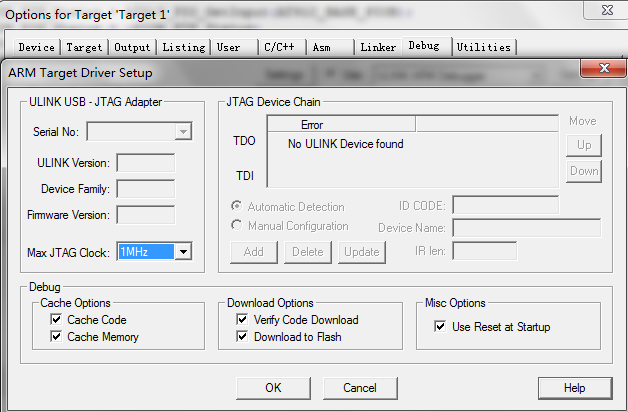Select 'No ULINK Device found' entry

click(346, 144)
